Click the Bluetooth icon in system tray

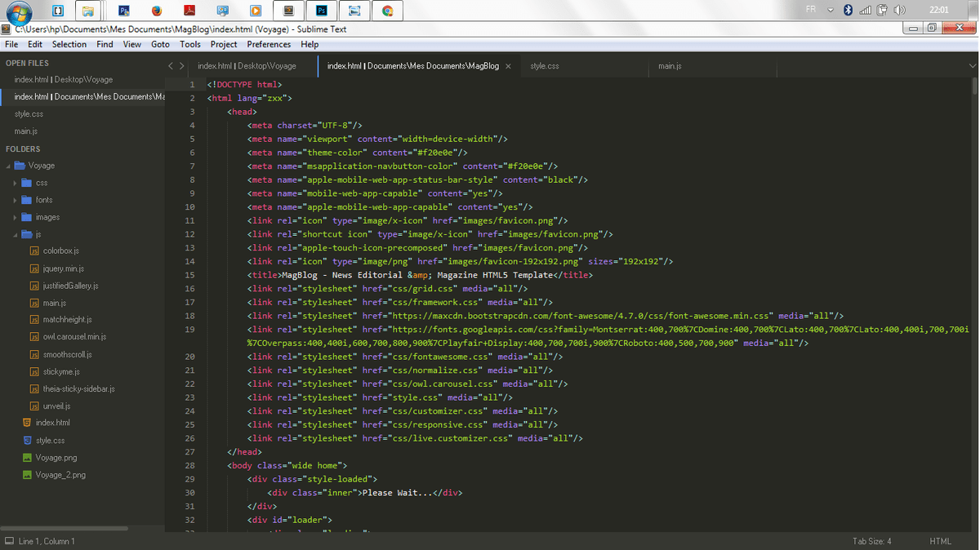[x=848, y=11]
